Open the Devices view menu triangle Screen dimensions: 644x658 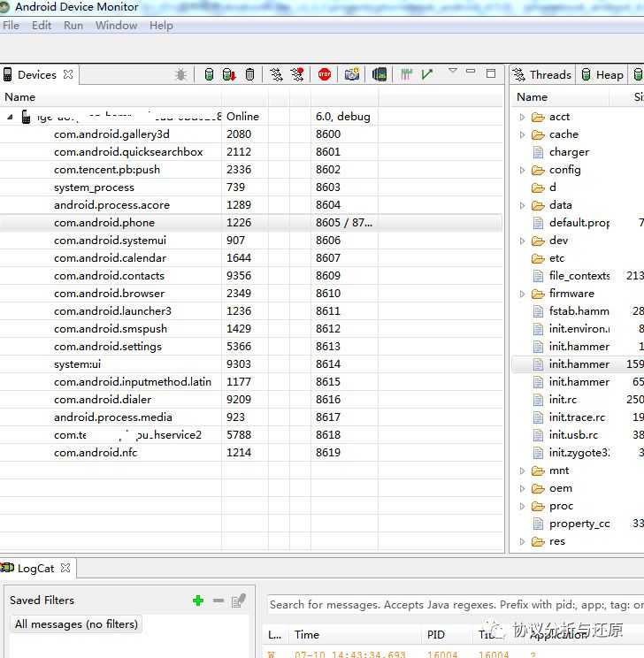point(453,71)
